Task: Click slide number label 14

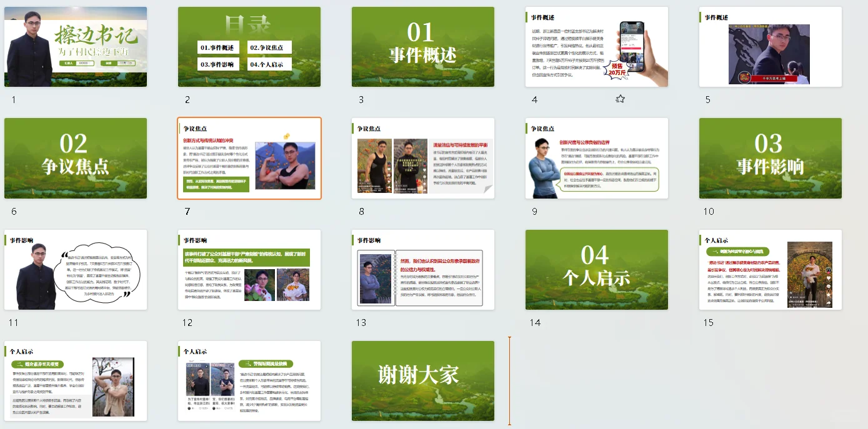Action: point(535,323)
